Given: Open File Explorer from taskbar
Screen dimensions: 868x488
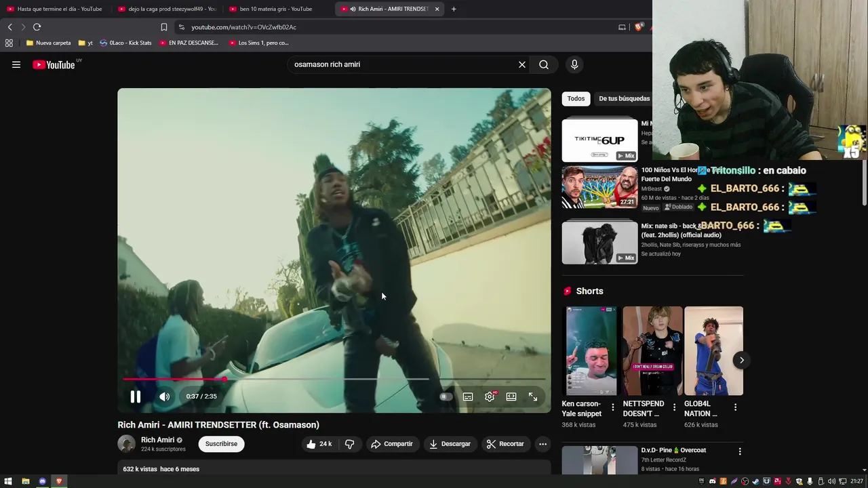Looking at the screenshot, I should [26, 481].
